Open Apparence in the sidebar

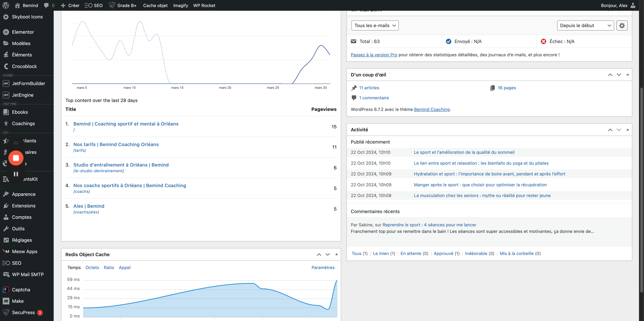pyautogui.click(x=27, y=194)
